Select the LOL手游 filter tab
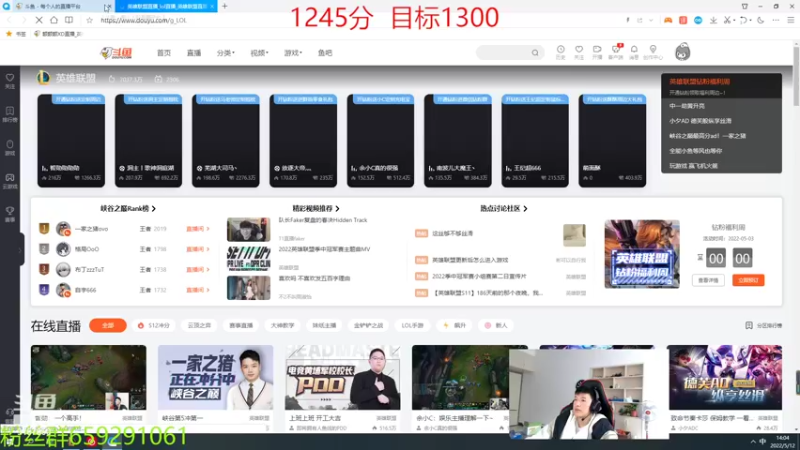This screenshot has width=800, height=450. [412, 325]
